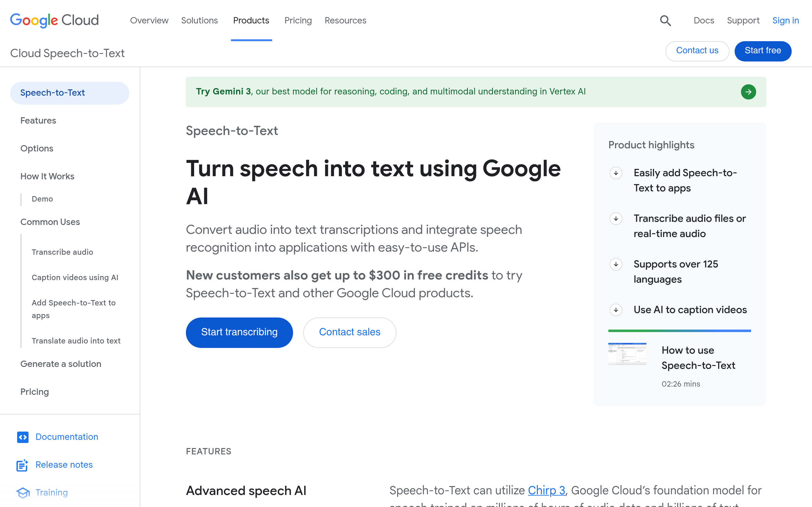Expand the How It Works section
Screen dimensions: 812x507
(47, 176)
